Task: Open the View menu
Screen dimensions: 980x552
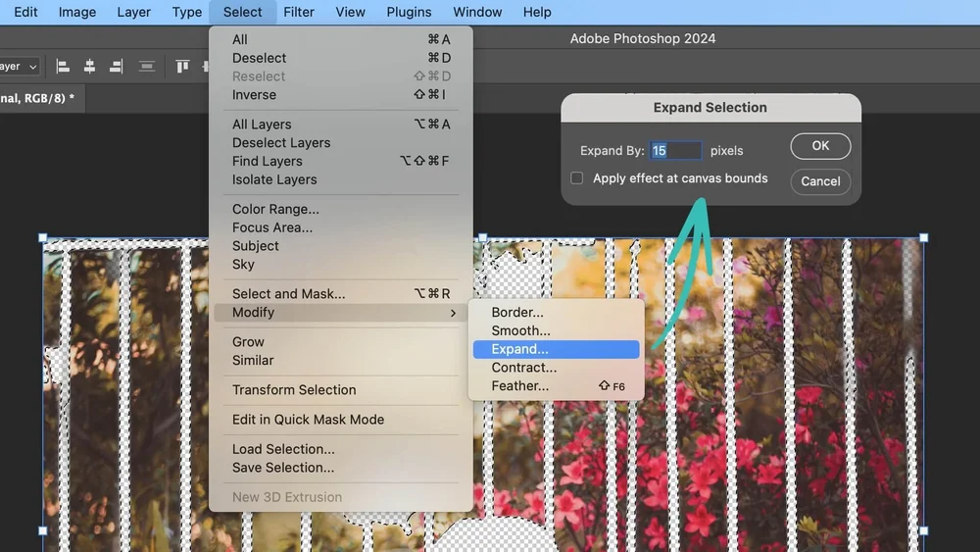Action: (x=350, y=12)
